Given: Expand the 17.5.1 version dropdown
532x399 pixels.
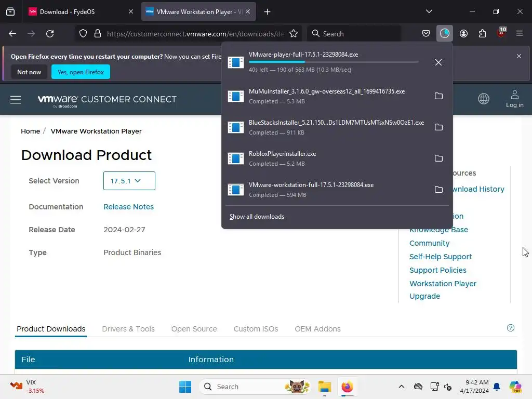Looking at the screenshot, I should 129,181.
